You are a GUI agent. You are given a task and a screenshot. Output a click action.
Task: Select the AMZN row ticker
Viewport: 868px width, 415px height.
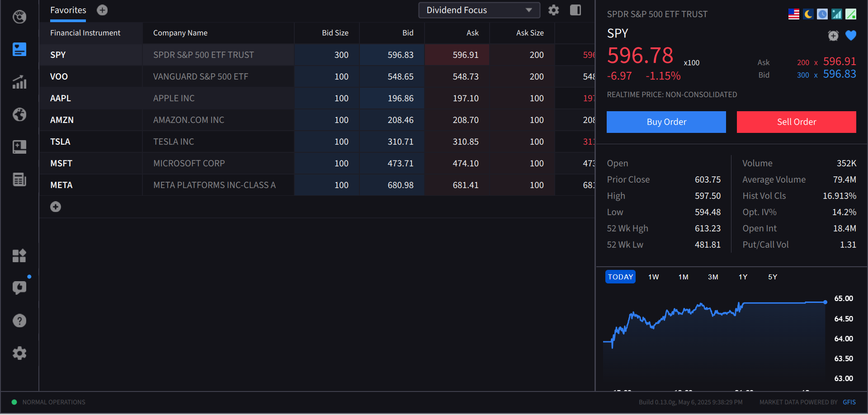pos(62,120)
